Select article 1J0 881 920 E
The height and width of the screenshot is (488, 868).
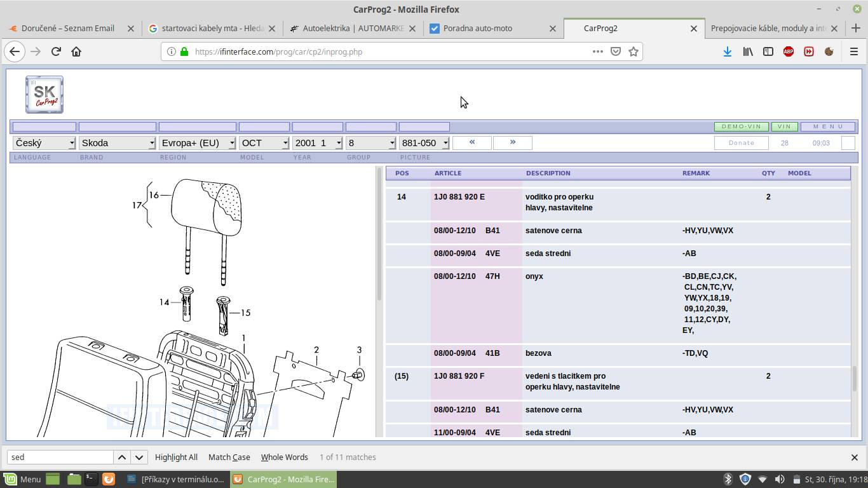(459, 197)
